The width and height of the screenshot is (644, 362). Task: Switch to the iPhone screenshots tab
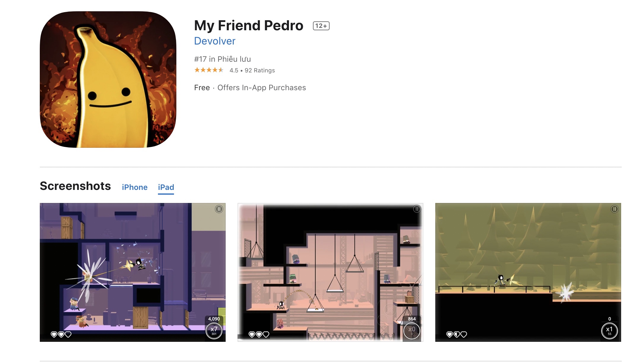(x=135, y=187)
